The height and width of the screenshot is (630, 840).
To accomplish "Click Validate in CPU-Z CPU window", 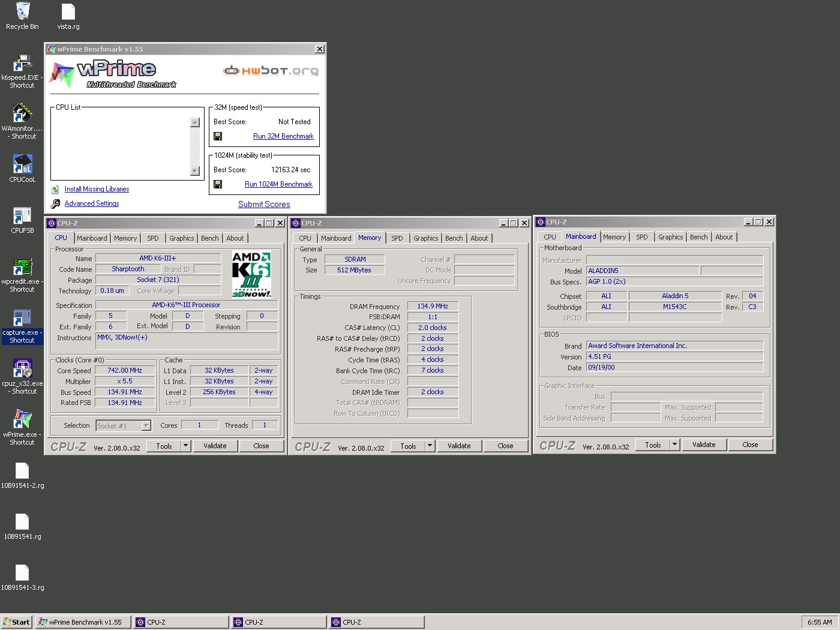I will (x=215, y=446).
